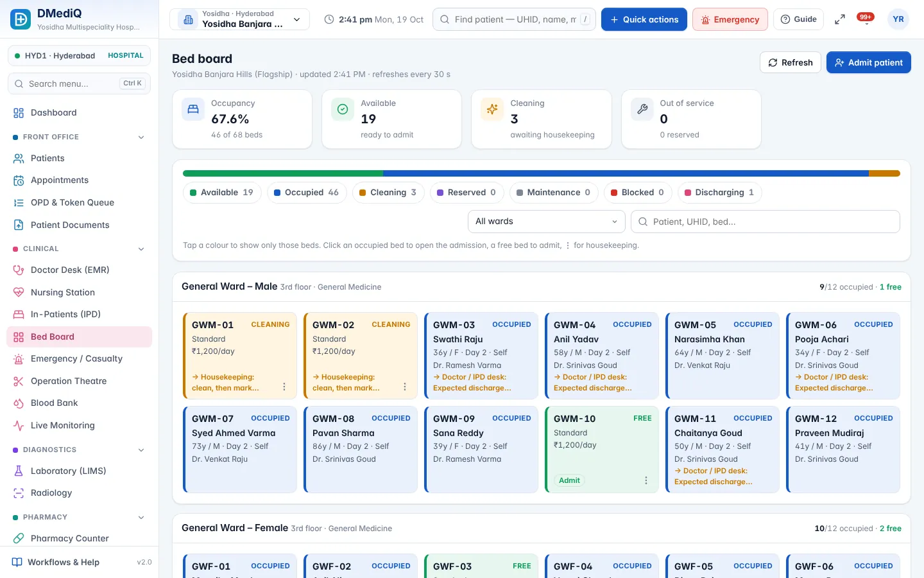Image resolution: width=924 pixels, height=578 pixels.
Task: Click the Cleaning sparkle icon in stats card
Action: tap(492, 109)
